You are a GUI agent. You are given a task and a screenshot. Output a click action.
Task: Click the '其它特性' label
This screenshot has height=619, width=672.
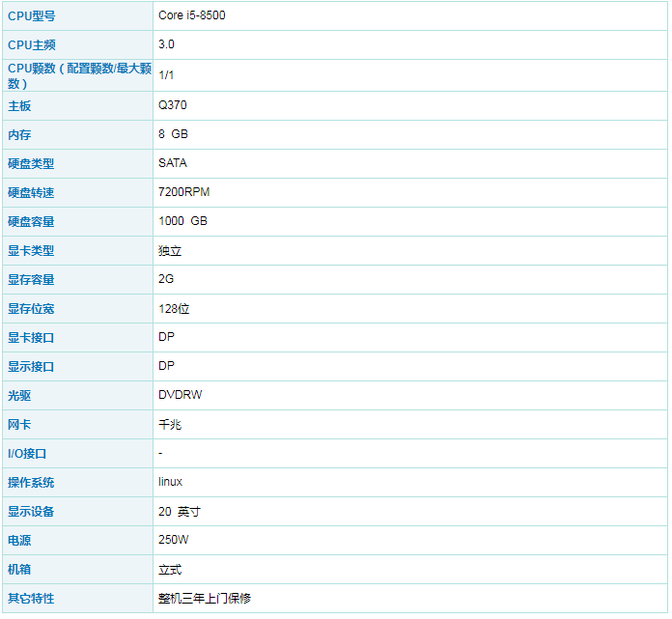pos(31,599)
